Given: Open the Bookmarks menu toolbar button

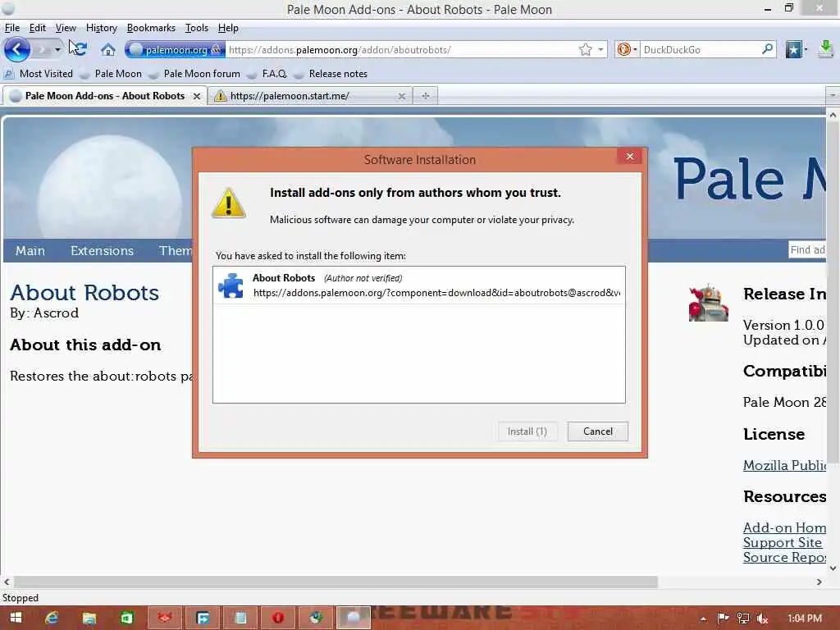Looking at the screenshot, I should [796, 50].
